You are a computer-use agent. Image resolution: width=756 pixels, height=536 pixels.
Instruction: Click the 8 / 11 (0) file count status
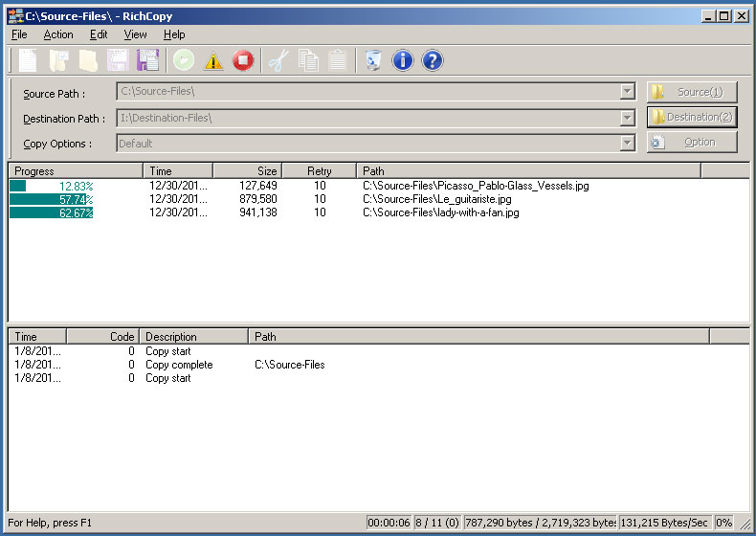tap(436, 523)
